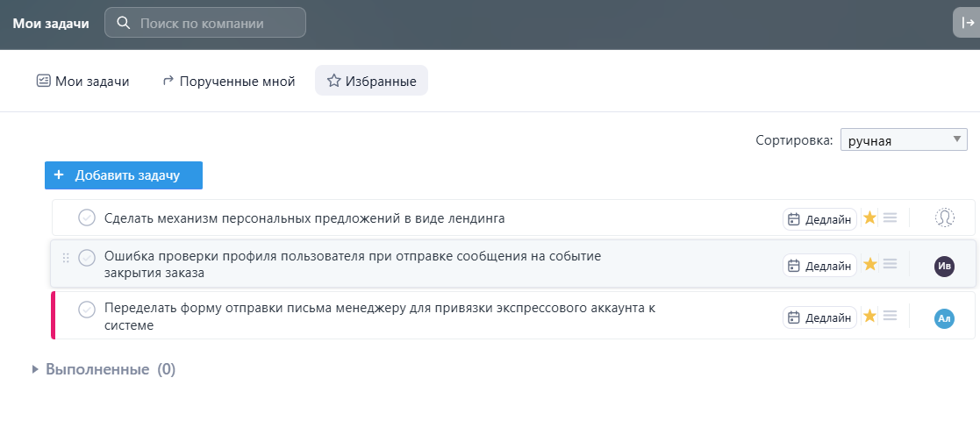This screenshot has height=442, width=980.
Task: Set deadline for manager letter form task
Action: [x=819, y=317]
